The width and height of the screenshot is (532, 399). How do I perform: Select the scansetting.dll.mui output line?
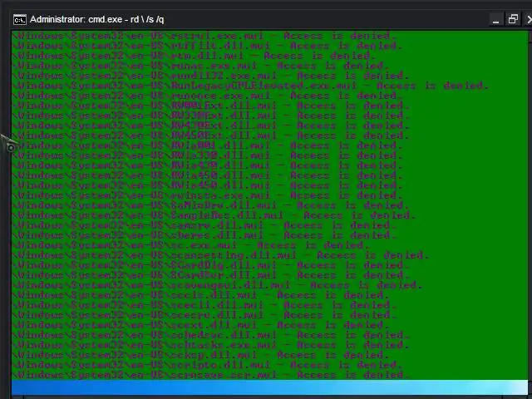220,255
